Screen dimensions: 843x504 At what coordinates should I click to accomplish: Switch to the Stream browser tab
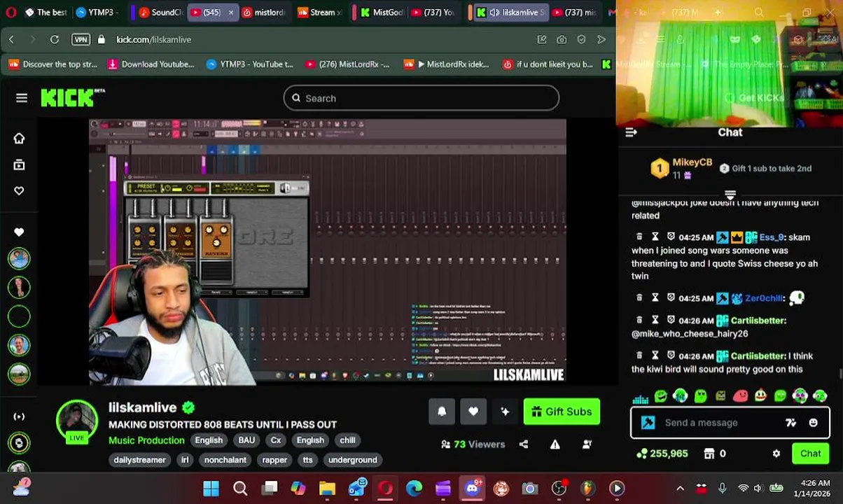coord(321,12)
